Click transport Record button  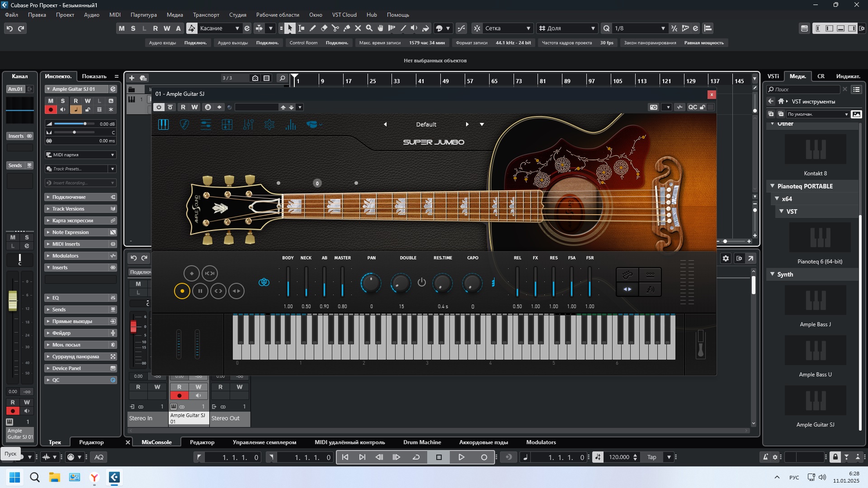click(x=484, y=457)
